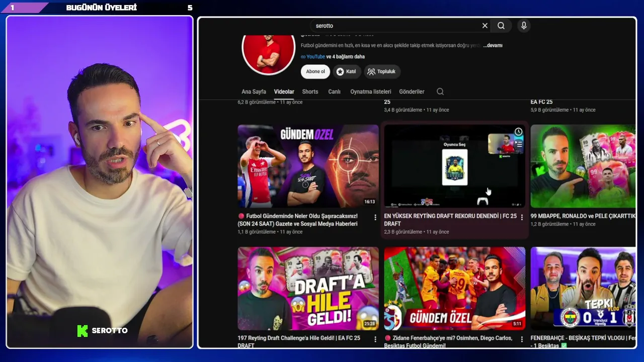The width and height of the screenshot is (644, 362).
Task: Open options menu for '197 Reyting Draft Challenge' video
Action: coord(375,339)
